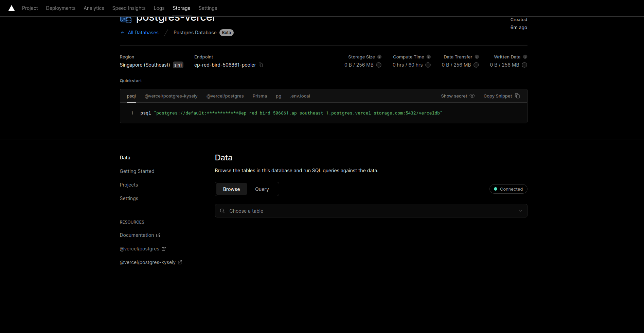The width and height of the screenshot is (644, 333).
Task: Toggle Show secret eye icon
Action: click(472, 96)
